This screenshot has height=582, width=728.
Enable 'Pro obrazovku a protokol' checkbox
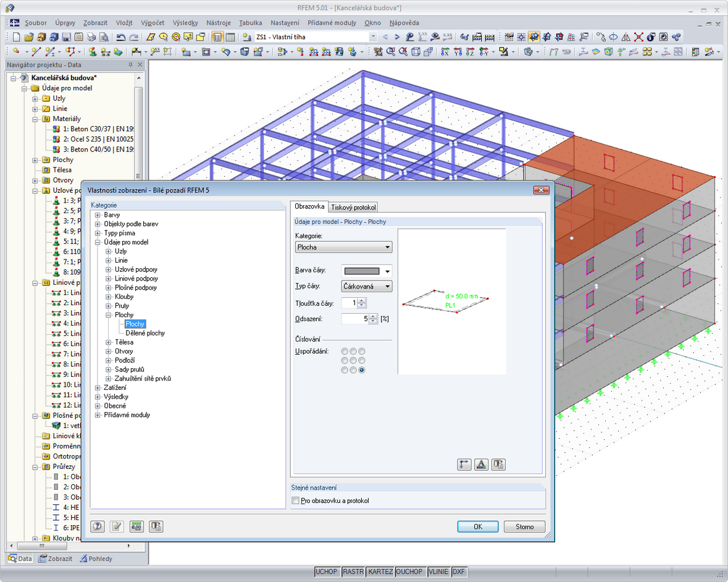coord(295,500)
